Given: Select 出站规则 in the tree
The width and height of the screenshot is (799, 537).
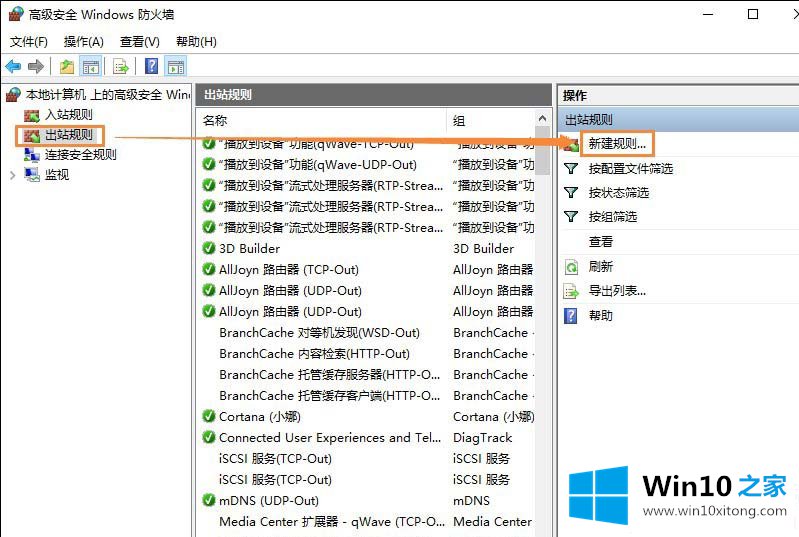Looking at the screenshot, I should [x=68, y=135].
